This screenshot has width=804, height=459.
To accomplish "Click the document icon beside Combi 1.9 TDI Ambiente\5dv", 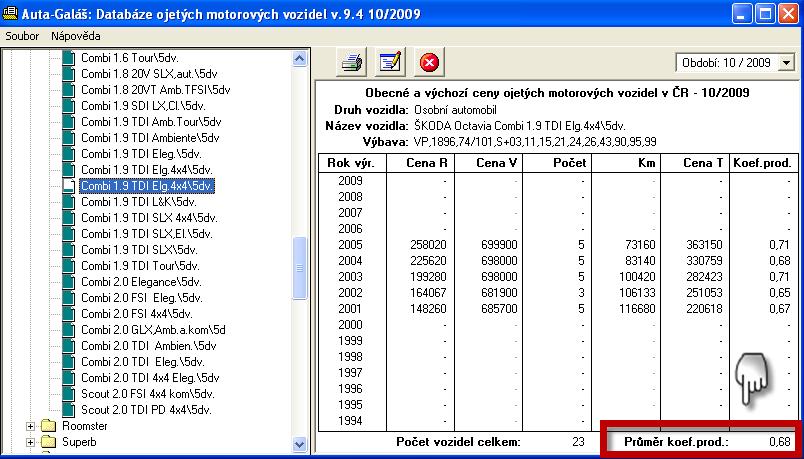I will (68, 138).
